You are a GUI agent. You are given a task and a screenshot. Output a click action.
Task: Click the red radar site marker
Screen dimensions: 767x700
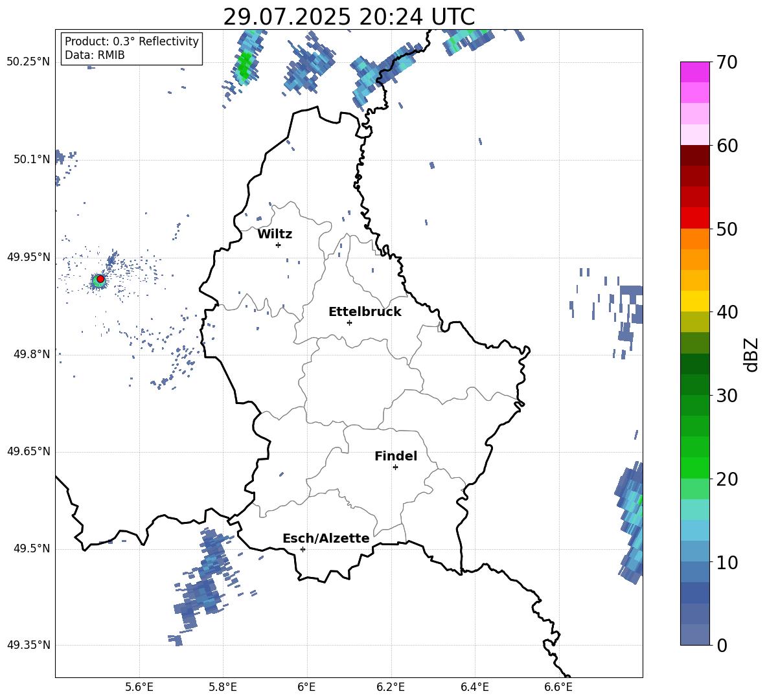click(x=100, y=279)
